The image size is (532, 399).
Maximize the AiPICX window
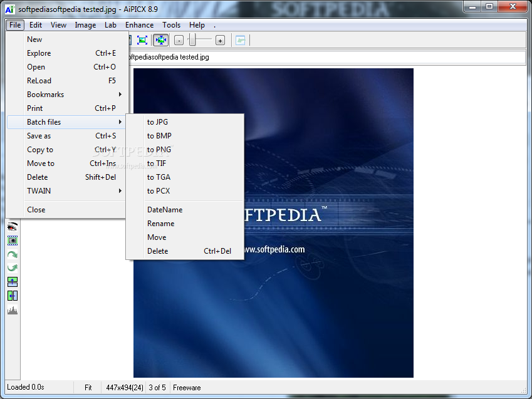click(489, 6)
